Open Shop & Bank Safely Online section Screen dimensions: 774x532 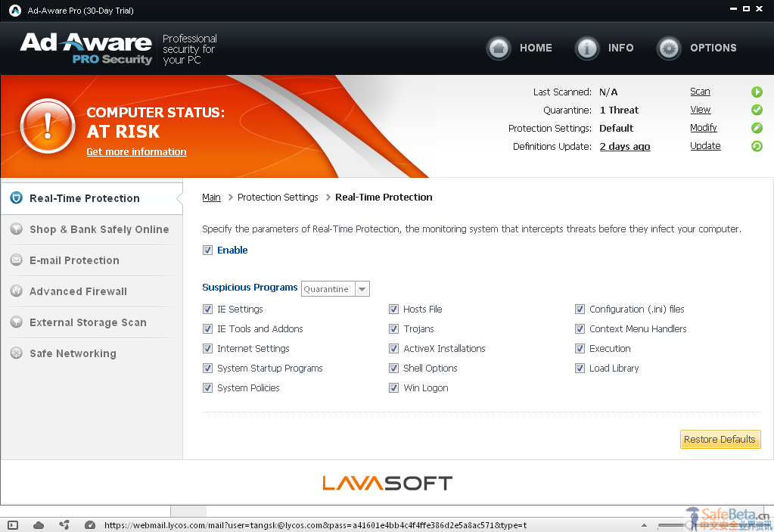pyautogui.click(x=92, y=229)
